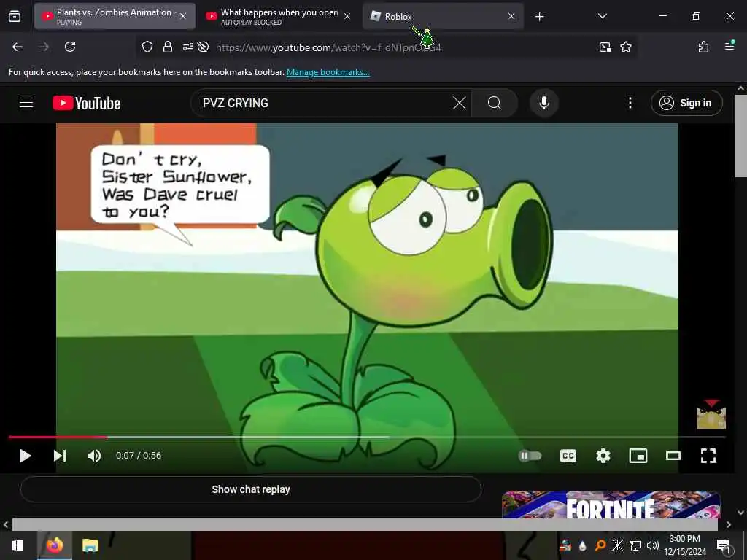Open the tracking protection shield icon

point(147,47)
